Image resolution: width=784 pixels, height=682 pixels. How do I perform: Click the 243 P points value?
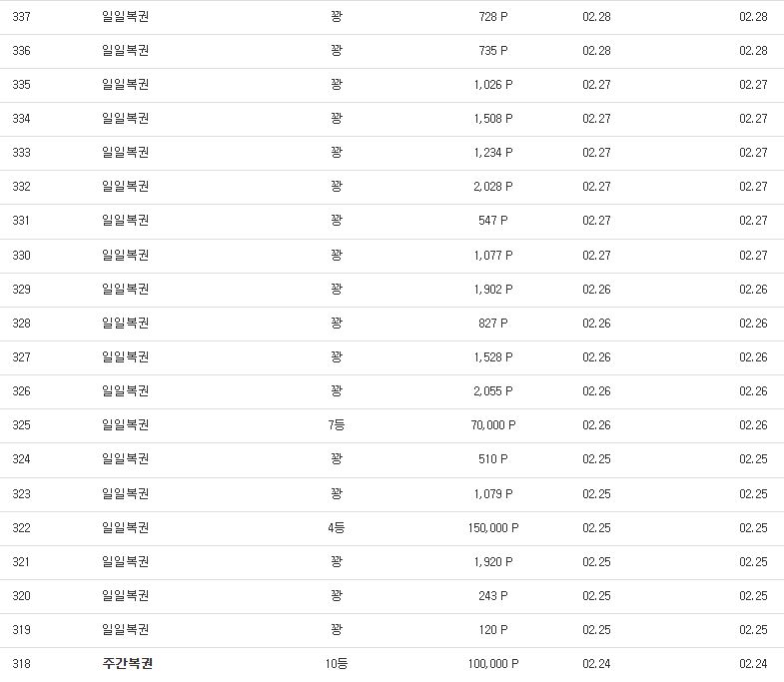[x=493, y=595]
